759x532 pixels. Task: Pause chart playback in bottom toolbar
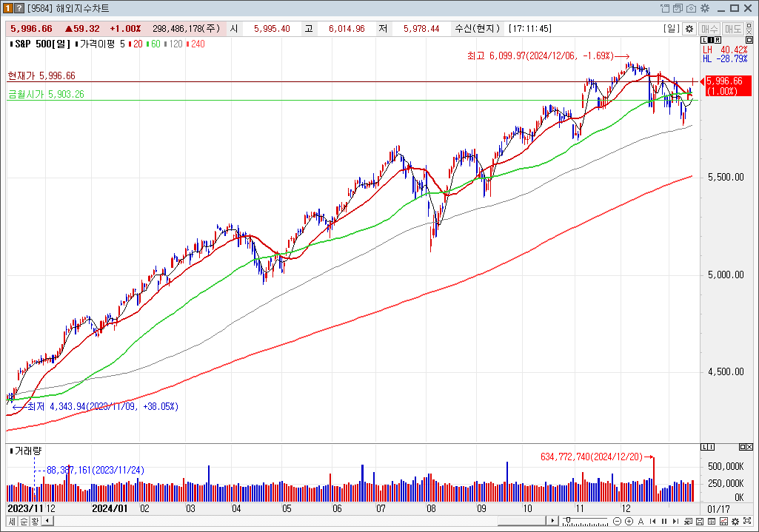coord(663,522)
